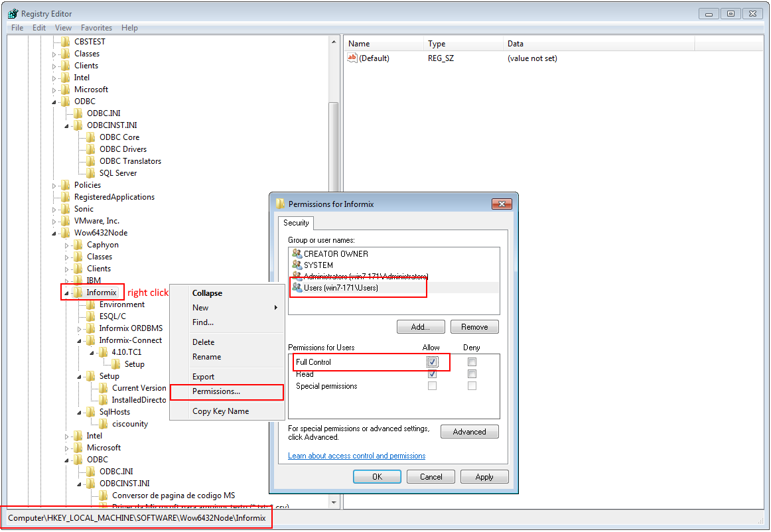771x532 pixels.
Task: Click the (Default) string value icon
Action: coord(352,58)
